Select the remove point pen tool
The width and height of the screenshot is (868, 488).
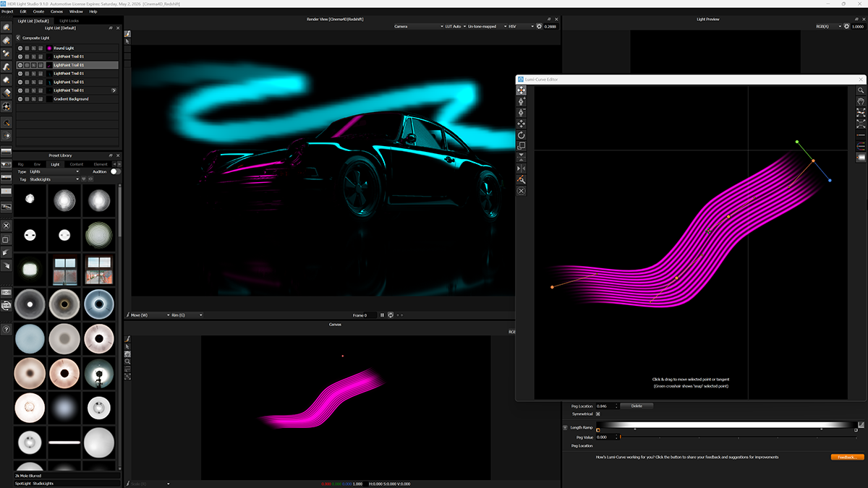[x=521, y=113]
